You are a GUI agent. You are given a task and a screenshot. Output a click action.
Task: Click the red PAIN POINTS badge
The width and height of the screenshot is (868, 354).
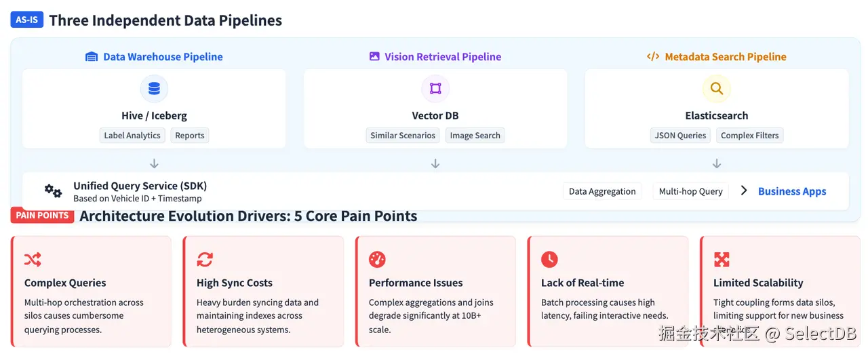pos(43,216)
